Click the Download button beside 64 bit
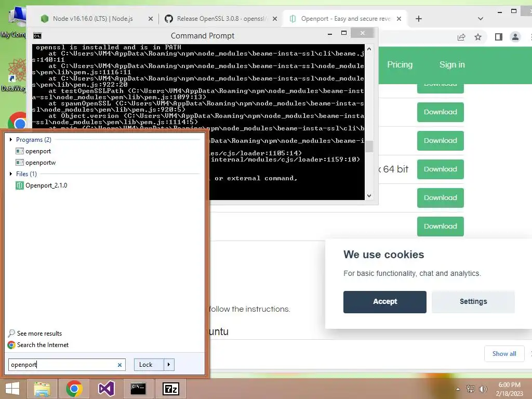Image resolution: width=532 pixels, height=399 pixels. [441, 169]
